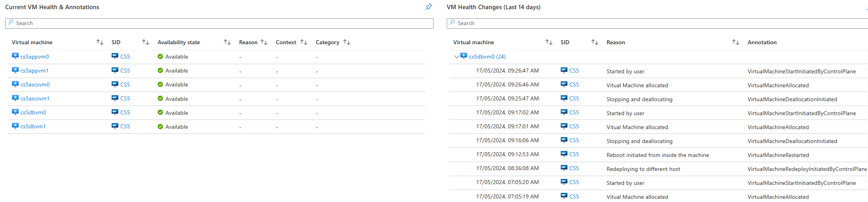Screen dimensions: 868x202
Task: Sort the left table by Virtual machine
Action: [100, 42]
